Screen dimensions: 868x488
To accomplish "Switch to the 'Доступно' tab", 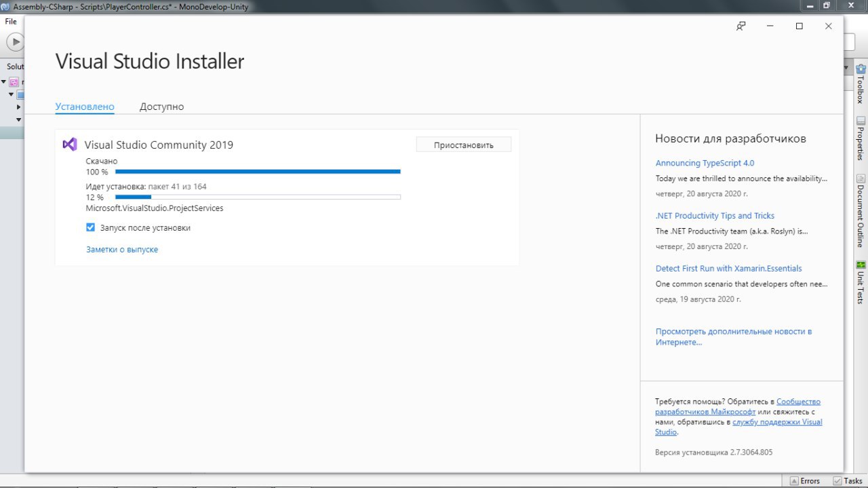I will coord(161,107).
